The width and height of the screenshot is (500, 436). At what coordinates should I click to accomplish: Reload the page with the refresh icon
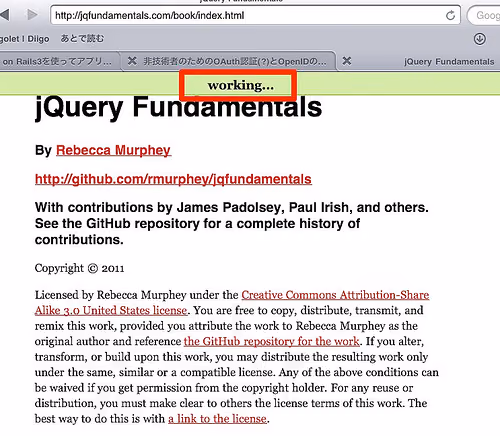click(x=450, y=15)
